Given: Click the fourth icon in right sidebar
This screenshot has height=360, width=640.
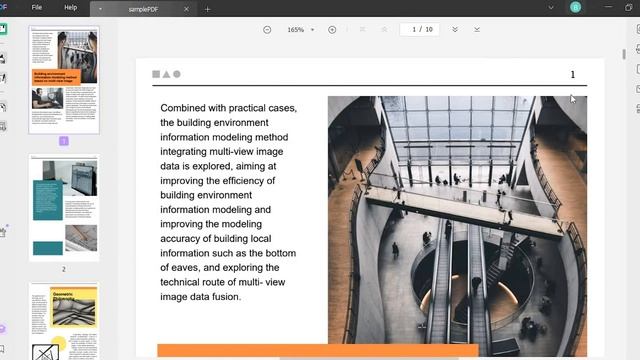Looking at the screenshot, I should [x=638, y=89].
